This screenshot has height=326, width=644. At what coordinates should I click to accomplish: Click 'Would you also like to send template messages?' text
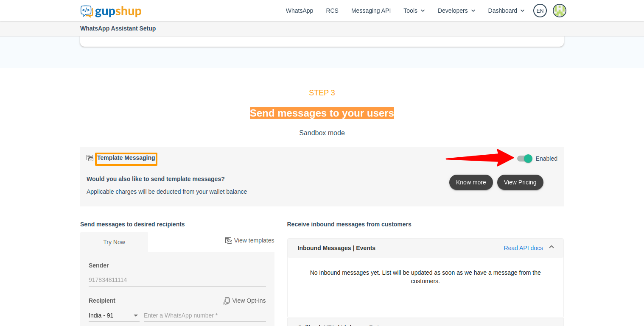156,179
